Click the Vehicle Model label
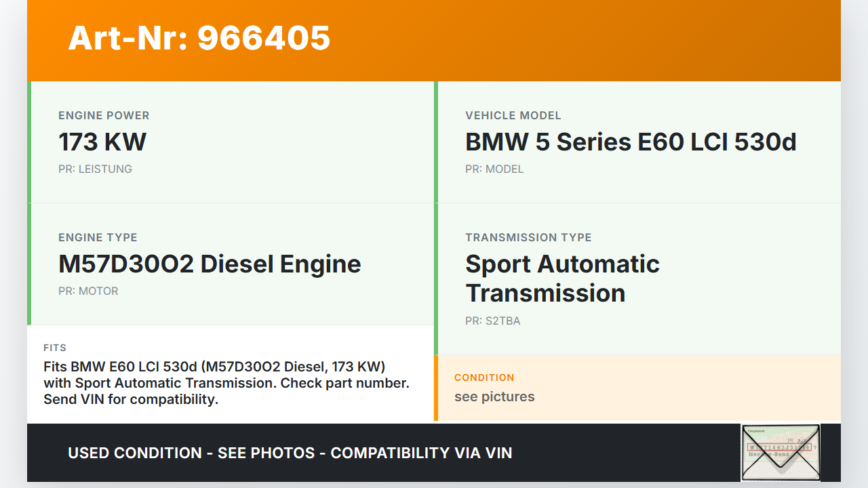 513,115
